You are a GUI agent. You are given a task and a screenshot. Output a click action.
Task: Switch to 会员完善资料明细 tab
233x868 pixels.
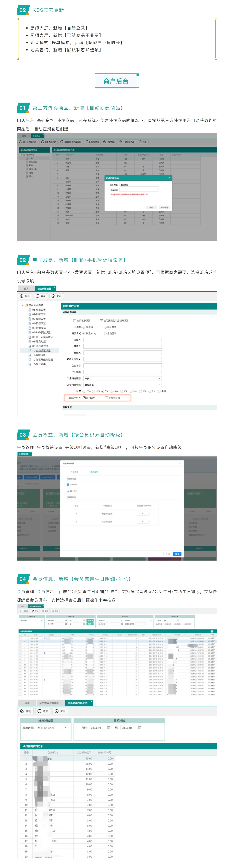pyautogui.click(x=50, y=703)
